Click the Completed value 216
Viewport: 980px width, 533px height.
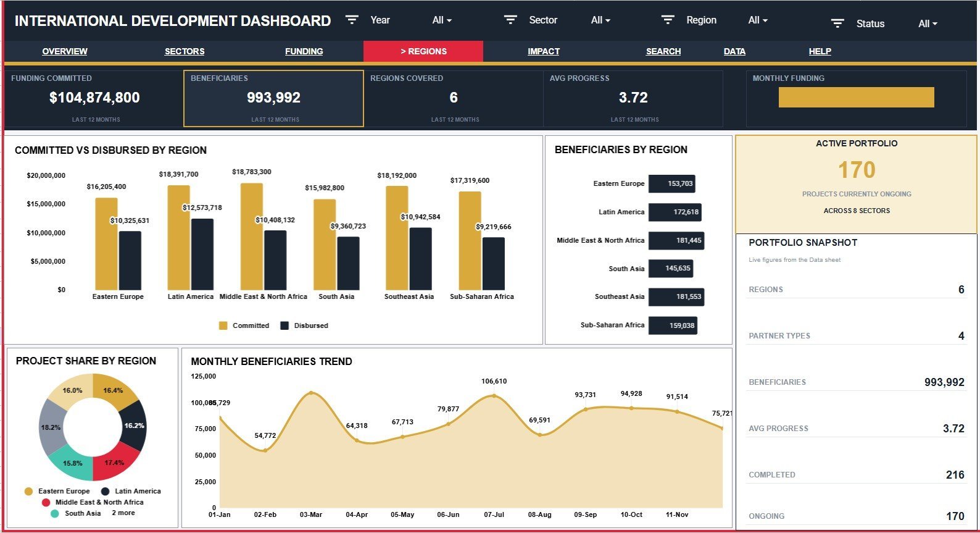pos(955,475)
